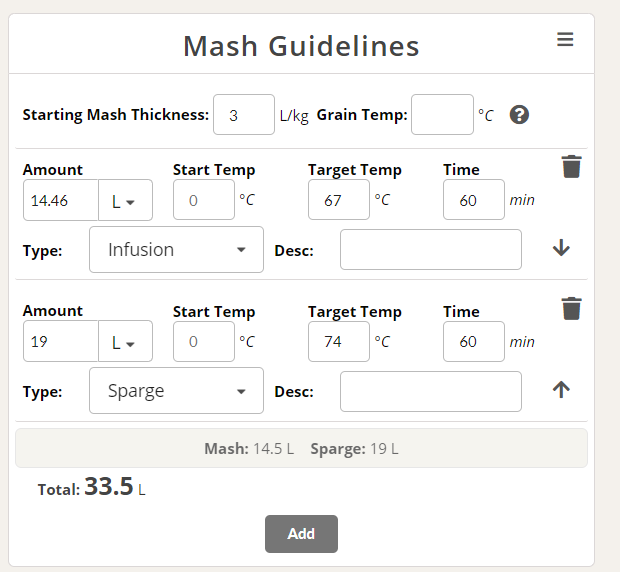Click the Sparge step Desc field
The height and width of the screenshot is (572, 620).
[x=431, y=391]
